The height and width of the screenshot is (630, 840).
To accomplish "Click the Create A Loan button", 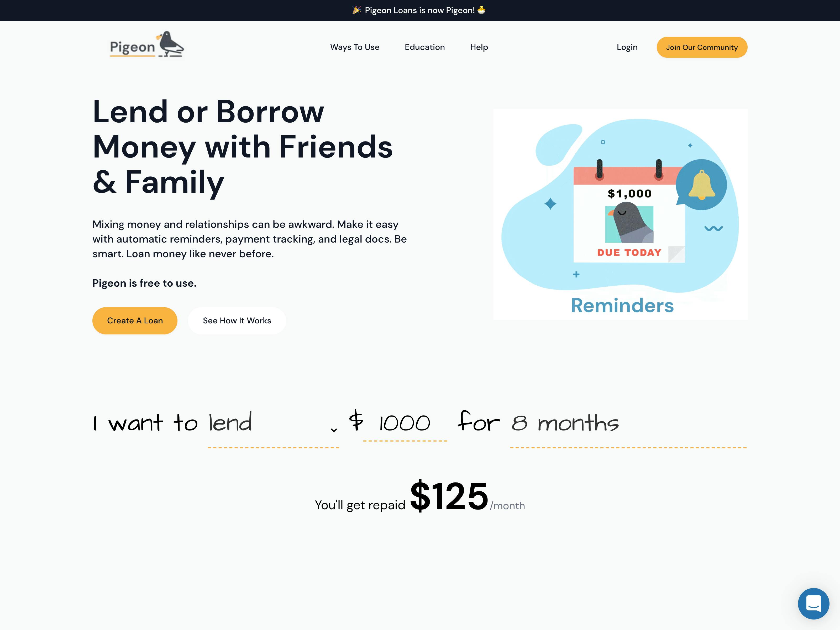I will click(x=135, y=320).
